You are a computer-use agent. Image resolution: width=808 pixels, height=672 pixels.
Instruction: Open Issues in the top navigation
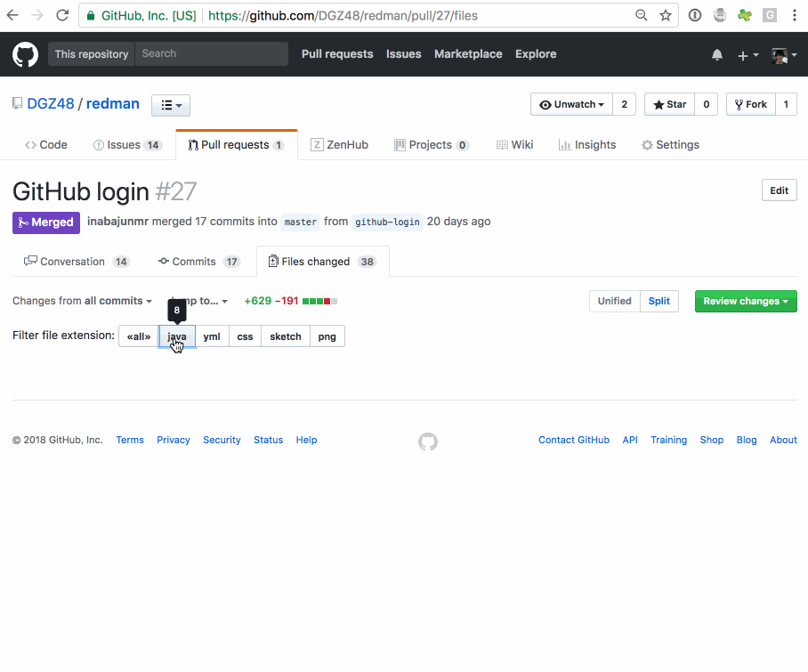(403, 54)
